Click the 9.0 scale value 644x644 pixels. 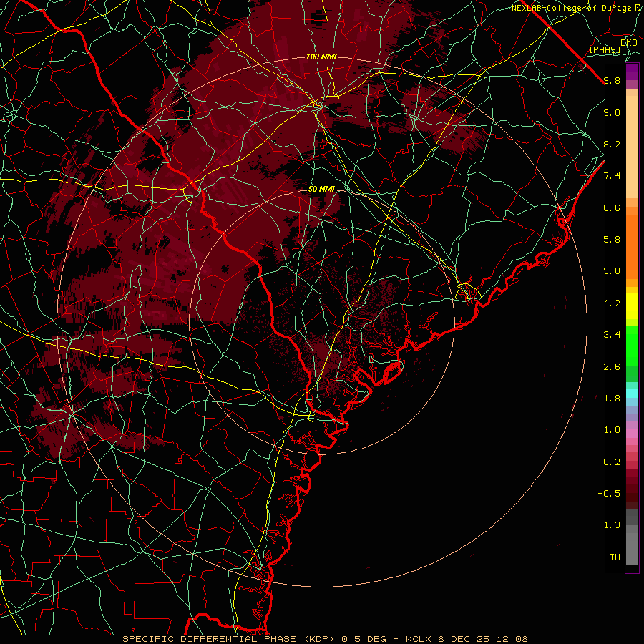point(612,112)
